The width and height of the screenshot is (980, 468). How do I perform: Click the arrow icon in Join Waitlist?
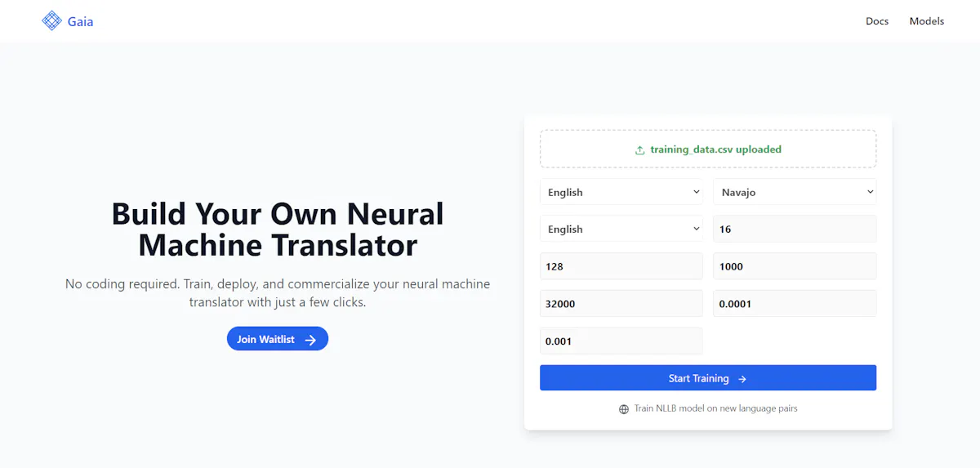pyautogui.click(x=310, y=340)
